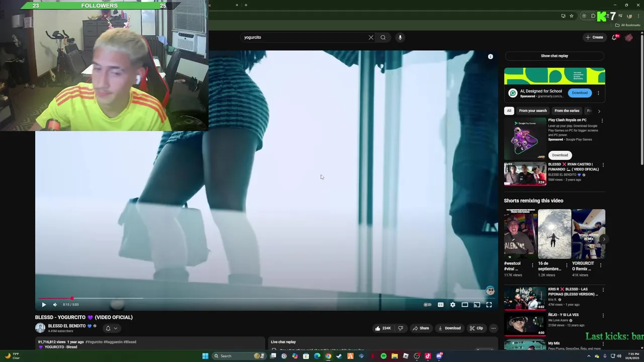The image size is (644, 362).
Task: Play the YouTube video
Action: pyautogui.click(x=44, y=305)
